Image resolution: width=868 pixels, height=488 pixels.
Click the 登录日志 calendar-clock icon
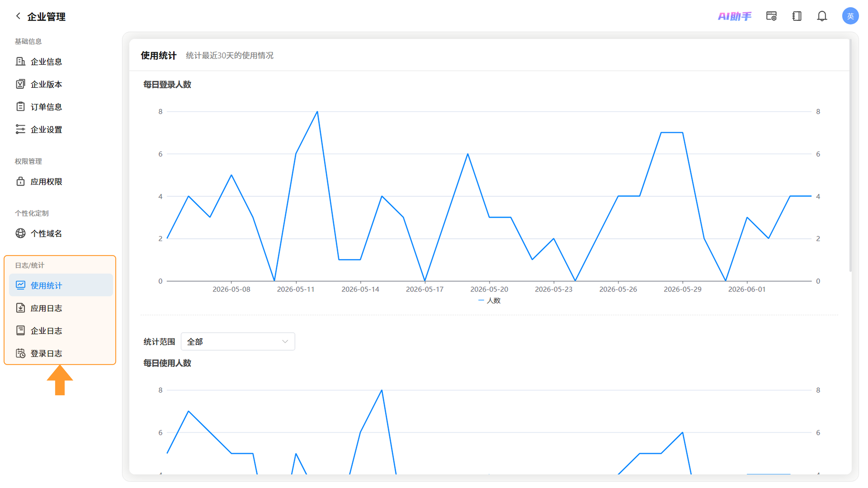tap(20, 353)
